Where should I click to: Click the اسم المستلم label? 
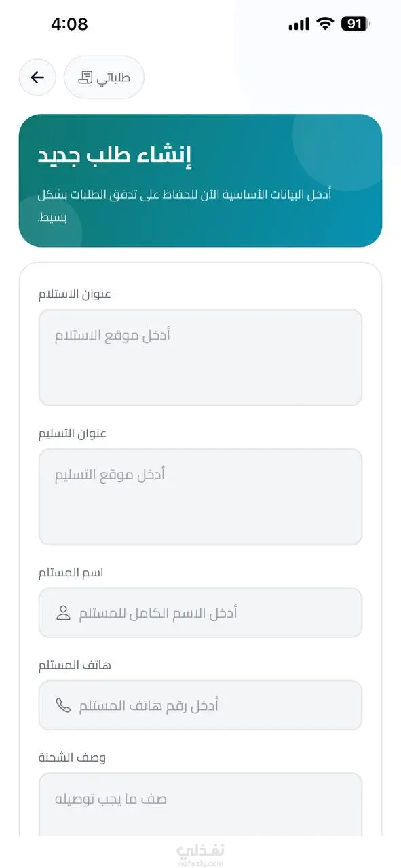tap(71, 573)
